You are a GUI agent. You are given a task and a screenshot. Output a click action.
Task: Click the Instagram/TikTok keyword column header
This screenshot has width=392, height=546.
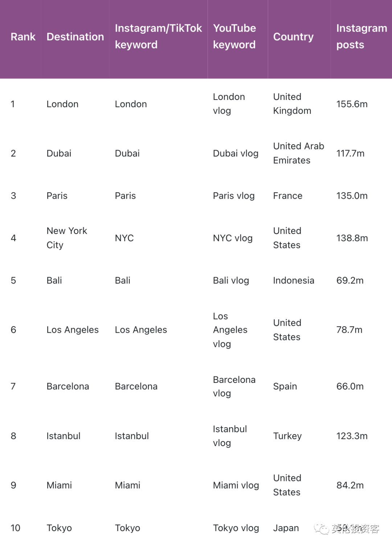(158, 36)
